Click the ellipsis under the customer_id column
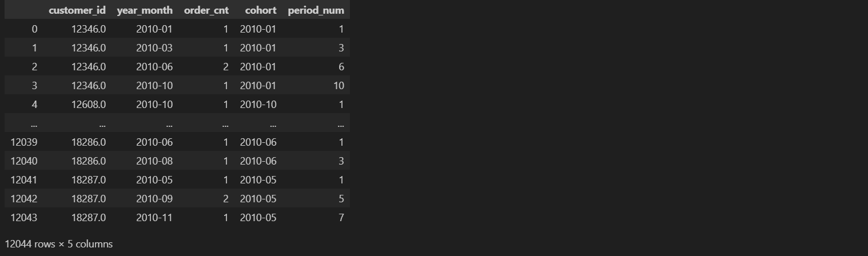This screenshot has height=256, width=868. click(102, 123)
